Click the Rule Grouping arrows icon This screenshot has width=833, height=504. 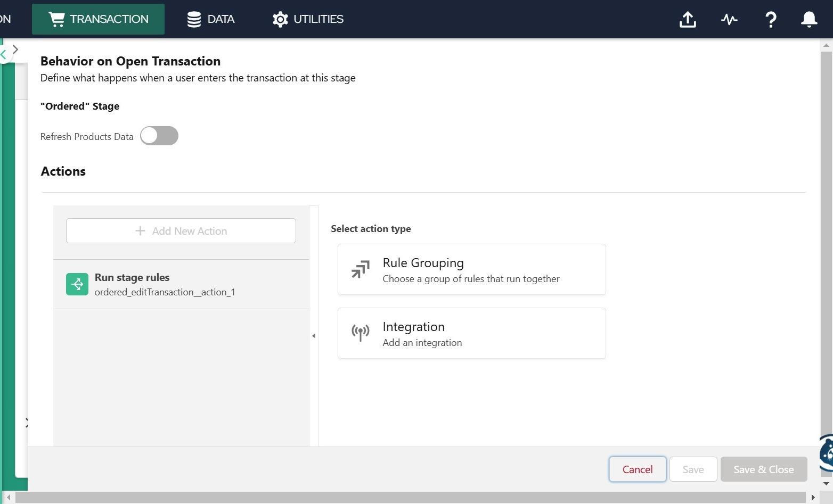point(361,269)
